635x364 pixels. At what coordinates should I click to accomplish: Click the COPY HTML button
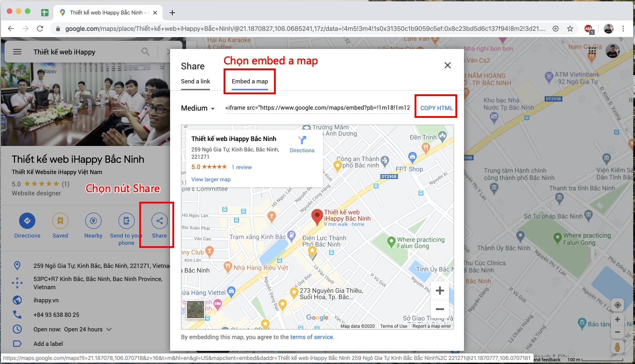pyautogui.click(x=436, y=108)
